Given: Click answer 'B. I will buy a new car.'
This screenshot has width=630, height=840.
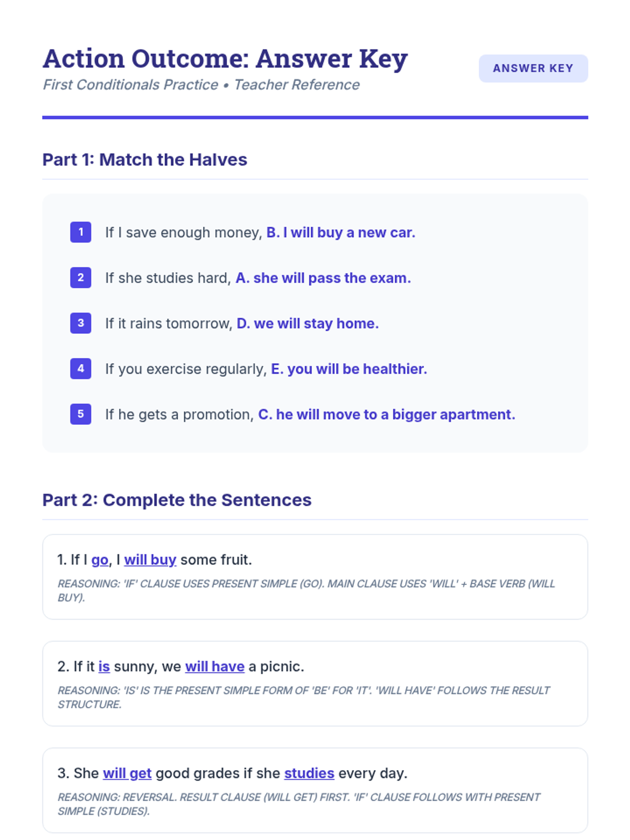Looking at the screenshot, I should coord(341,233).
